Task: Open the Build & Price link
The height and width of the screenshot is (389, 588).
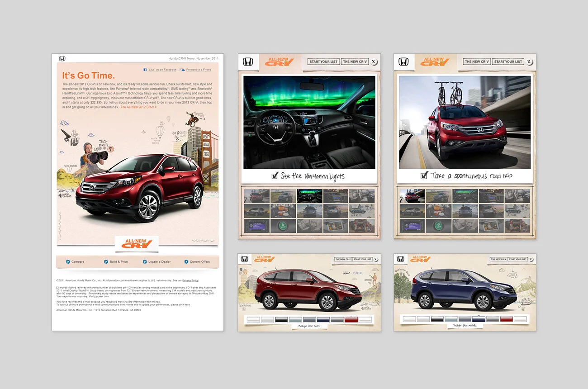Action: pyautogui.click(x=119, y=262)
